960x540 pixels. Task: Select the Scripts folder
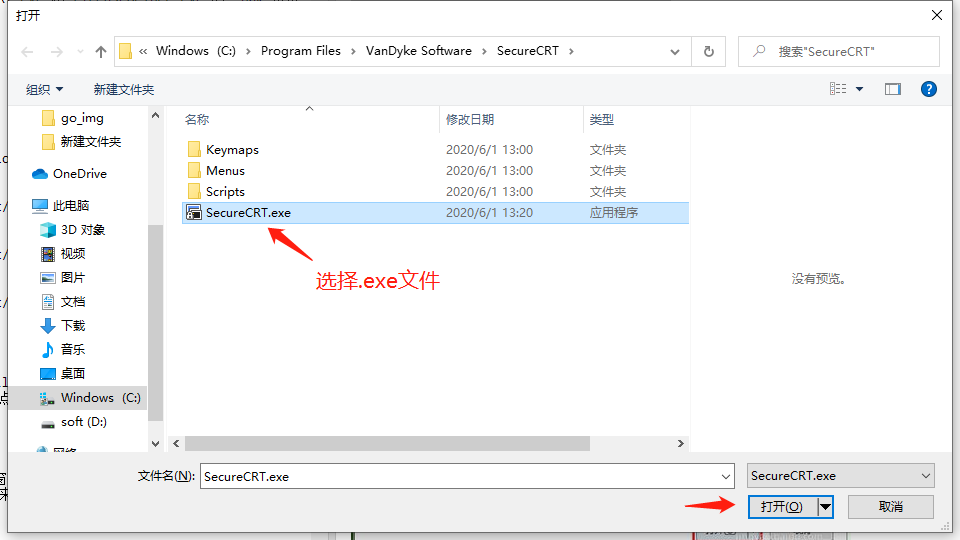click(225, 192)
